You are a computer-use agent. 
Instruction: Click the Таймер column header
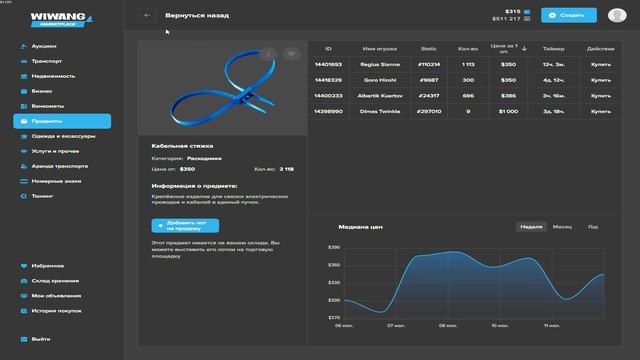(x=553, y=49)
